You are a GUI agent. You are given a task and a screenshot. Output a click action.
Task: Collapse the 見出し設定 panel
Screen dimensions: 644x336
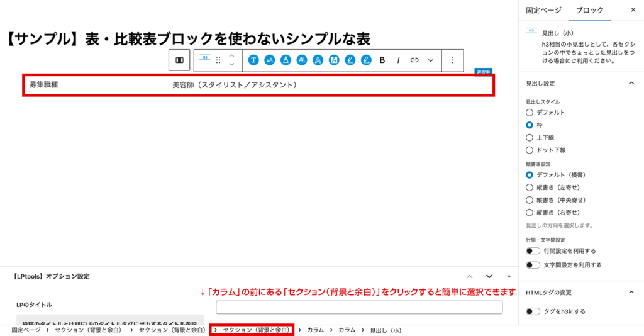click(x=631, y=83)
